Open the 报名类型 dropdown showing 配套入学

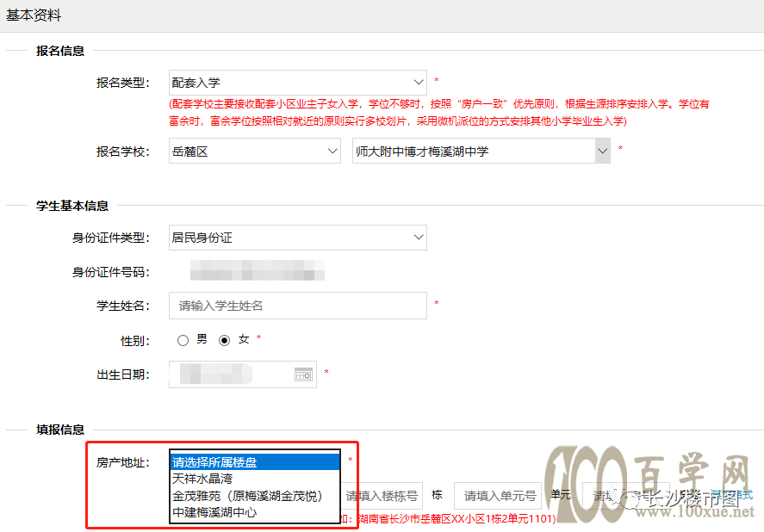(x=298, y=83)
